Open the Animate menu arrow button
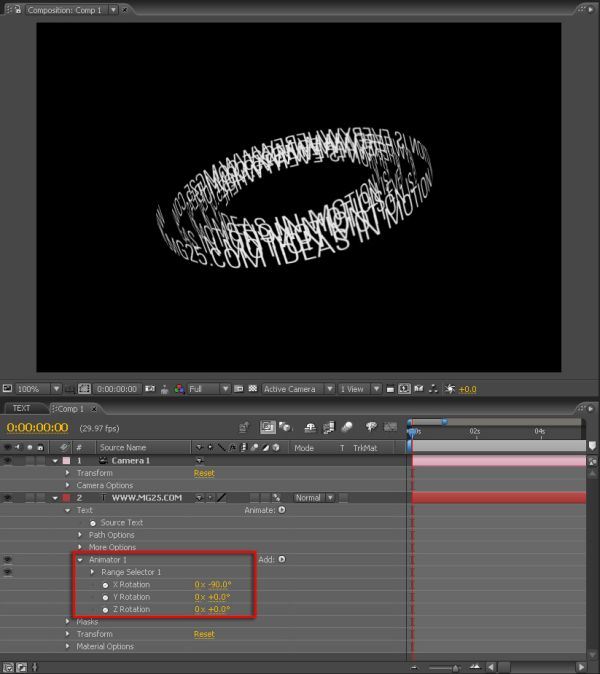This screenshot has width=600, height=674. (282, 510)
